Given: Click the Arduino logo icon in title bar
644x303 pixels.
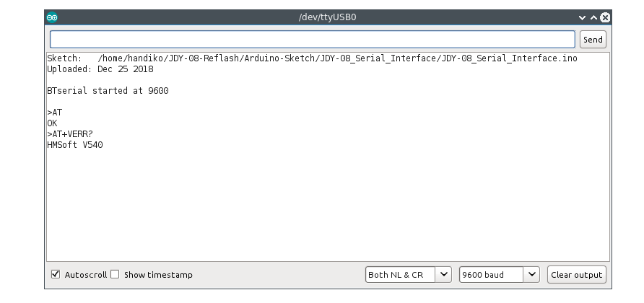Looking at the screenshot, I should (52, 17).
